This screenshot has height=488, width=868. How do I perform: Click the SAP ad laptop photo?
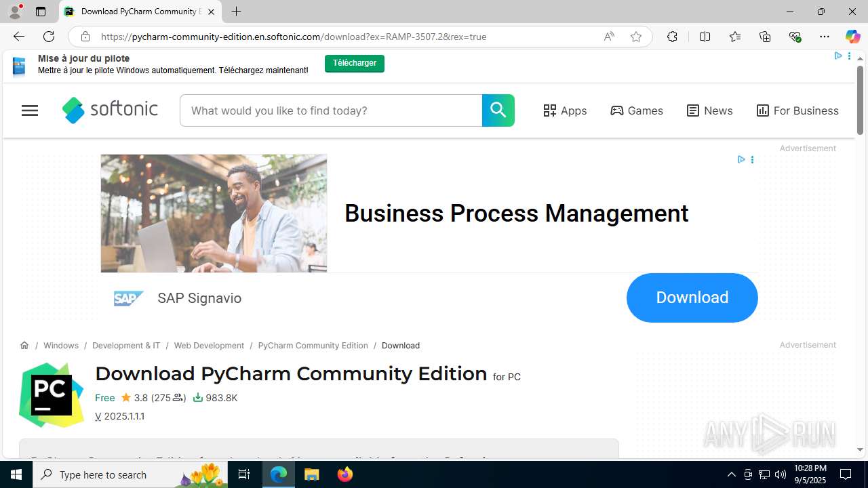coord(214,213)
